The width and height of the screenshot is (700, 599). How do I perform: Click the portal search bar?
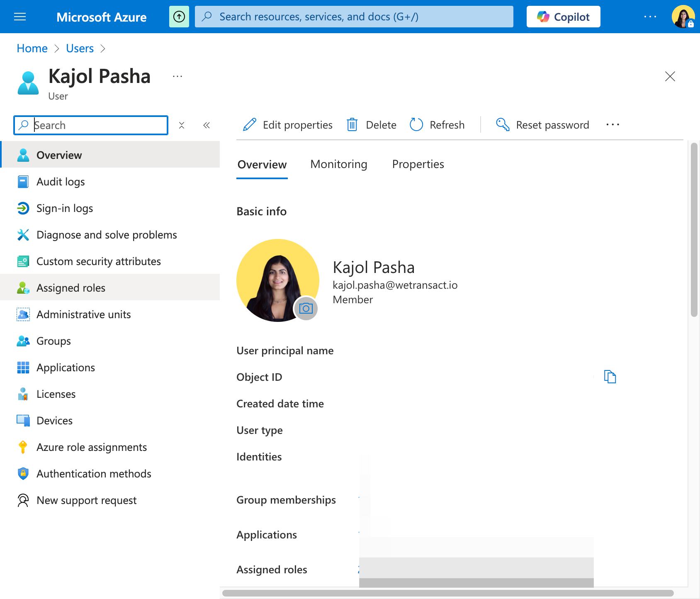354,17
